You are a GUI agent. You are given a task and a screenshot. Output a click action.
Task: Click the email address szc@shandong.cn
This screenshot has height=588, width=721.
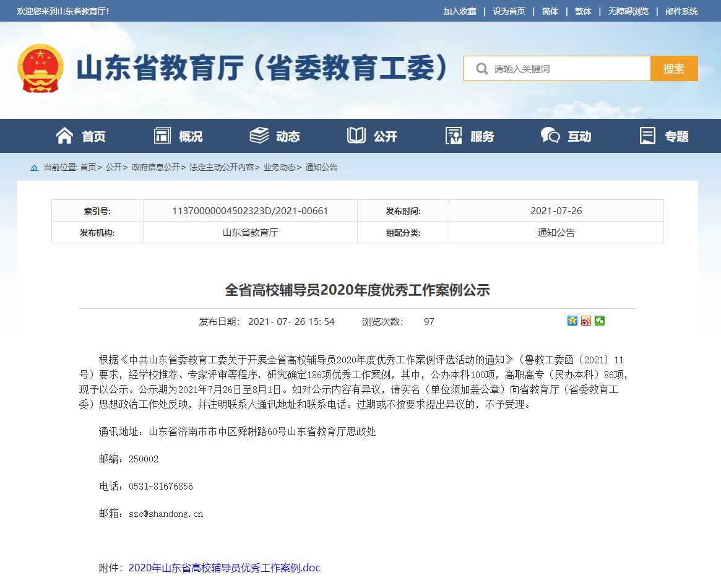coord(166,514)
